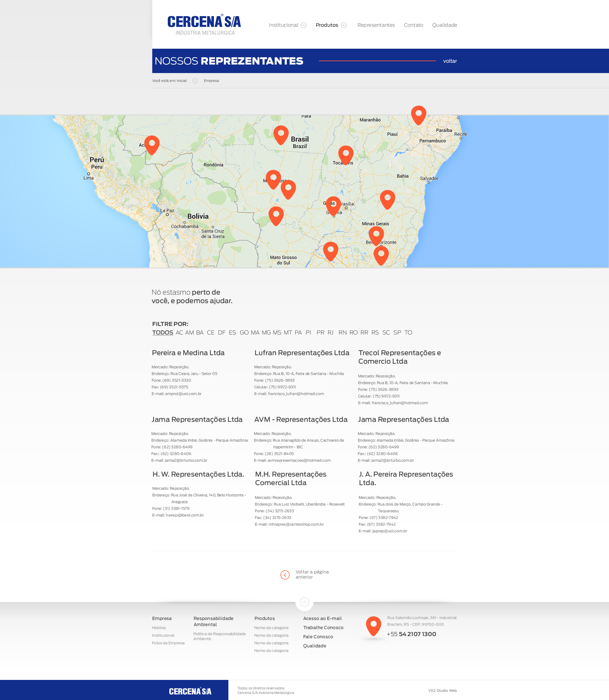
Task: Filter representatives by BA
Action: pyautogui.click(x=200, y=333)
